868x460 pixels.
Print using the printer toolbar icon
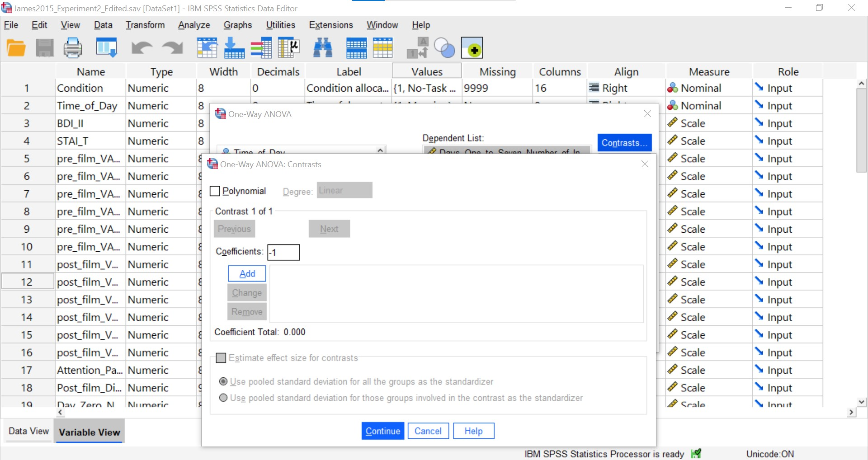(73, 48)
